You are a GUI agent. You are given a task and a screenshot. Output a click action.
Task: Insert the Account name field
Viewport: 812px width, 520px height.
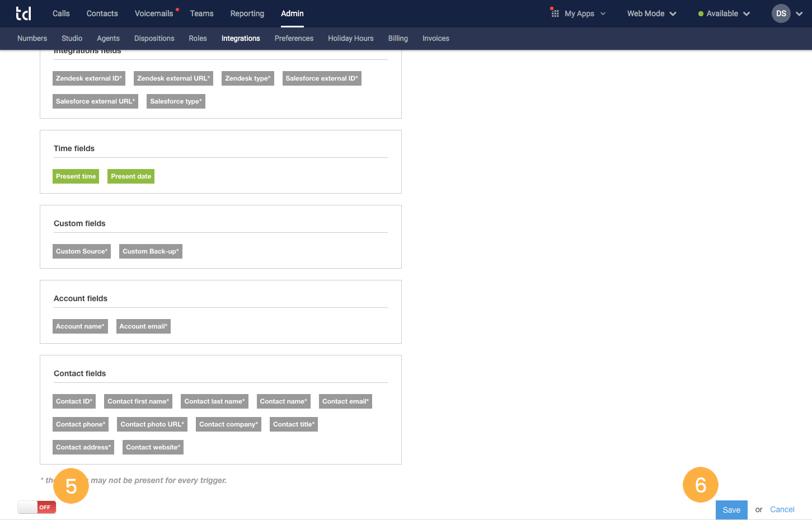click(x=80, y=326)
